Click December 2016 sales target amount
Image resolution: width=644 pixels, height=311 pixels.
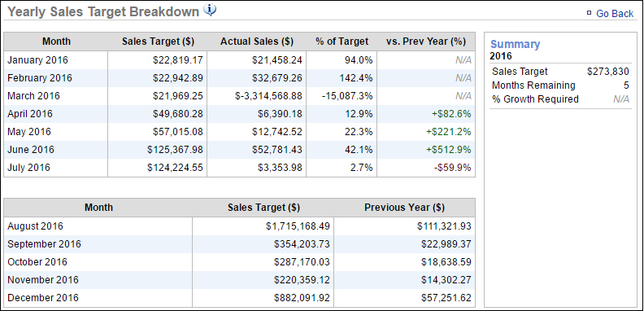302,298
